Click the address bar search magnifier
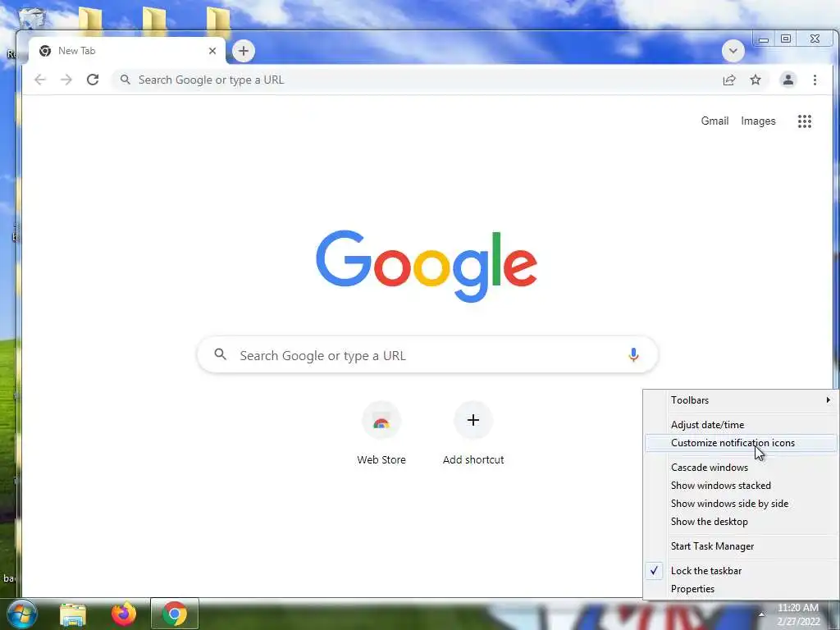 point(125,80)
